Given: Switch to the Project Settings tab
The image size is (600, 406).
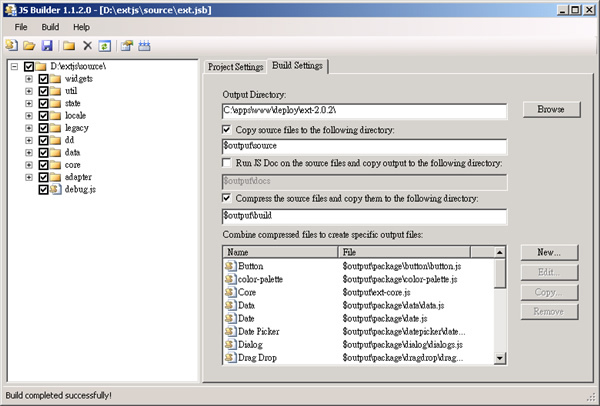Looking at the screenshot, I should pyautogui.click(x=235, y=67).
